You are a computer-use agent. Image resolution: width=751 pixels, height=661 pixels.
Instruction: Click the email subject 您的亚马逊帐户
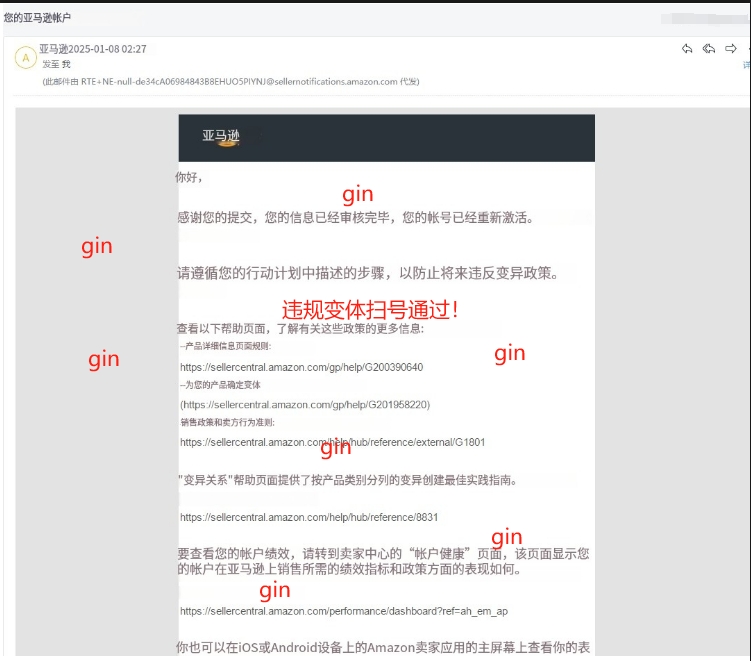pos(37,18)
